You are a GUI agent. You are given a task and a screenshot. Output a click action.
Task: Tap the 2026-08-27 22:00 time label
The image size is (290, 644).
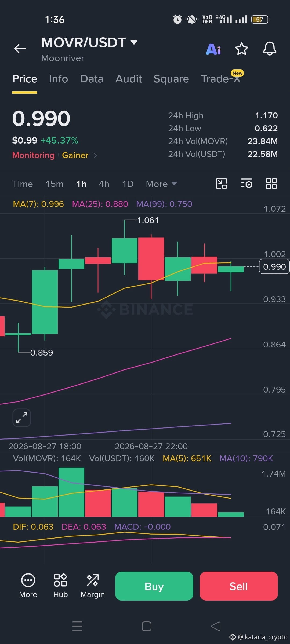coord(151,446)
